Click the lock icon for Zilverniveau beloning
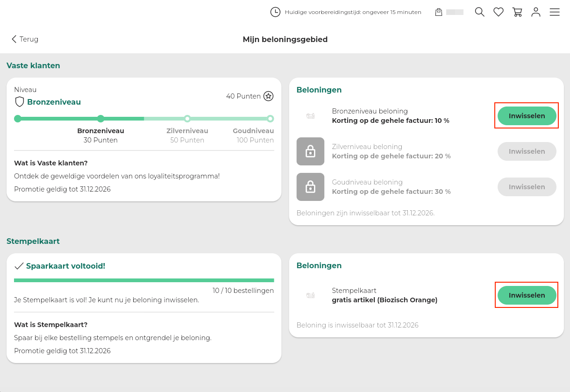 (310, 151)
